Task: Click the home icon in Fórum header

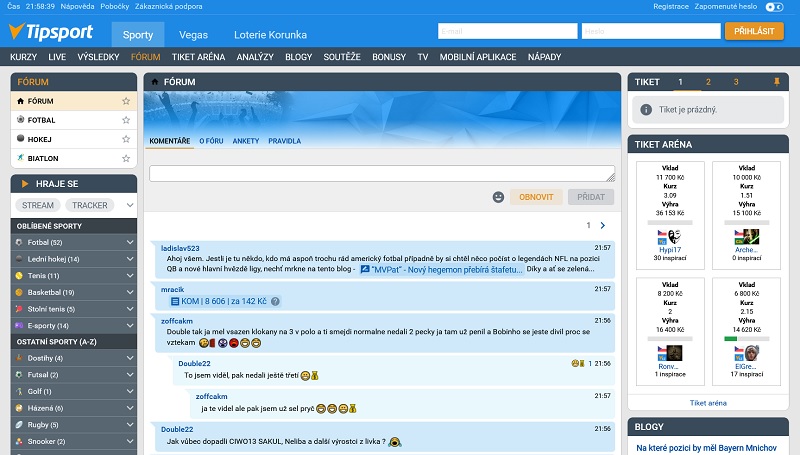Action: [x=153, y=82]
